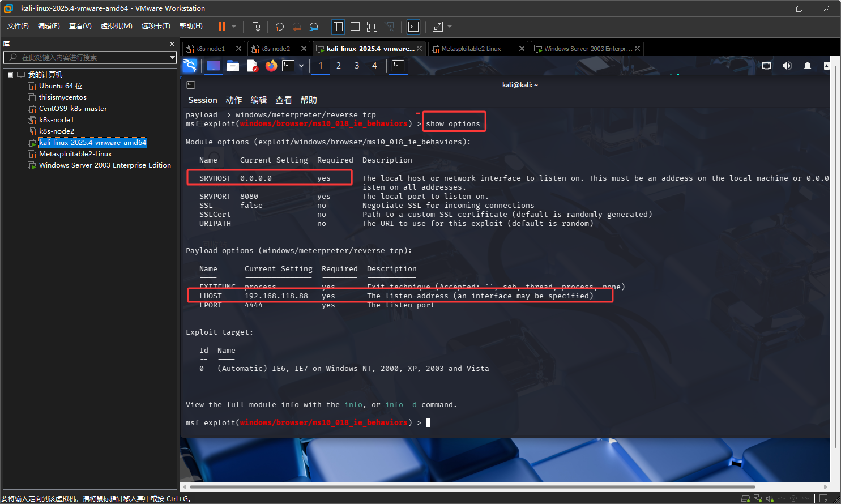Open the 编辑(E) menu
This screenshot has height=504, width=841.
pos(49,26)
